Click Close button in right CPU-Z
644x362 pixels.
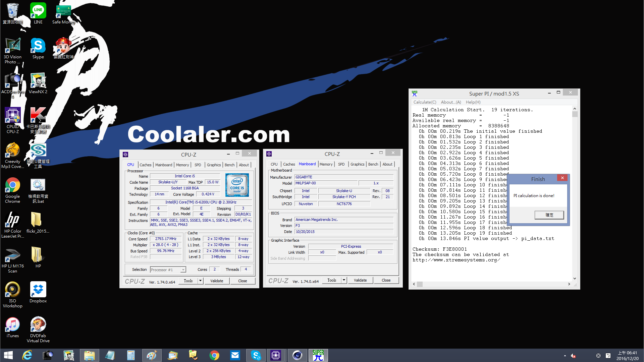tap(386, 280)
